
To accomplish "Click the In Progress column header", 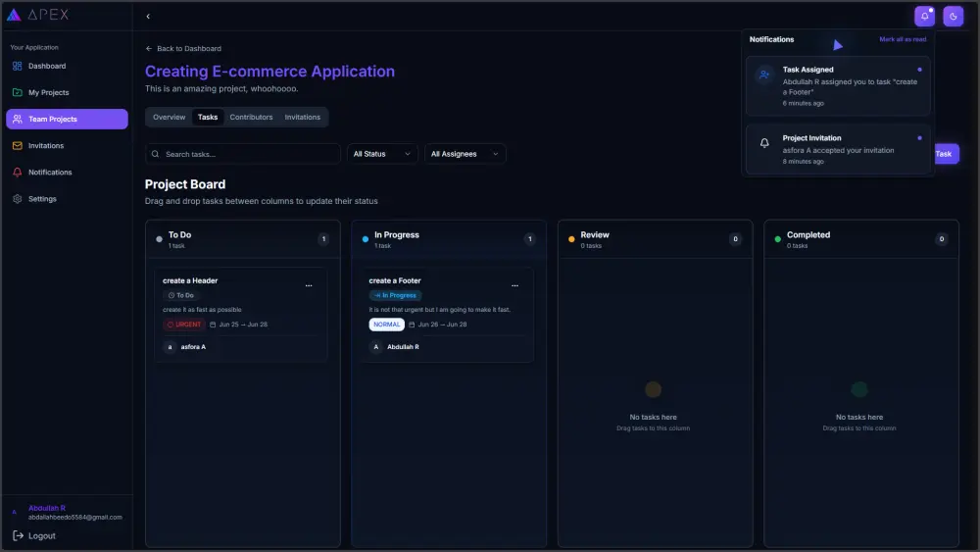I will [449, 239].
